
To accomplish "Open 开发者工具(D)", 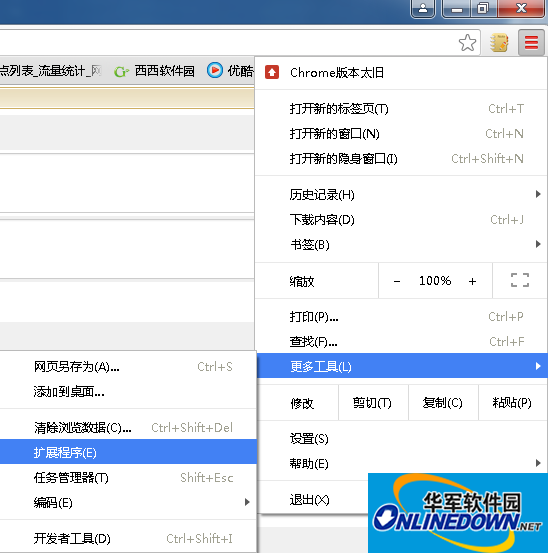I will (x=128, y=539).
